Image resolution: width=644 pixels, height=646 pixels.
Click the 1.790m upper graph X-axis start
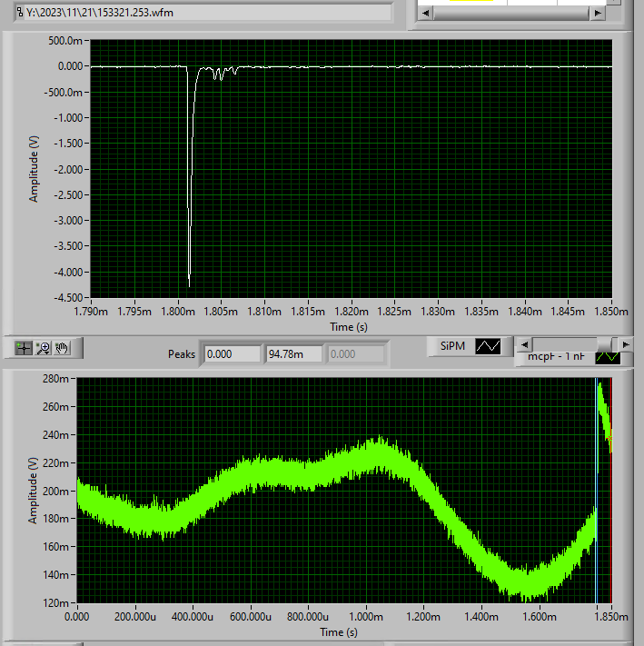(91, 312)
